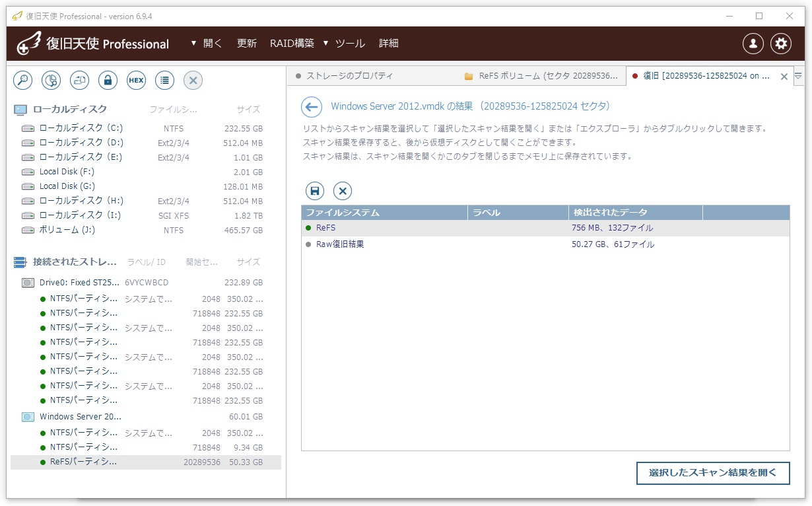Viewport: 812px width, 506px height.
Task: Click 接続されたストレージ section header
Action: tap(75, 262)
